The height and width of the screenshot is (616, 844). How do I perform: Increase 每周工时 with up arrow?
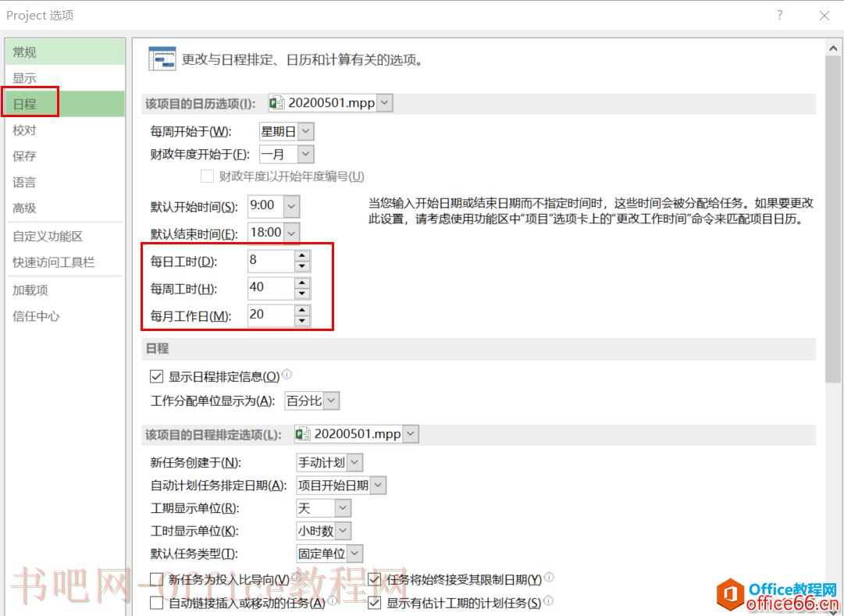click(302, 283)
